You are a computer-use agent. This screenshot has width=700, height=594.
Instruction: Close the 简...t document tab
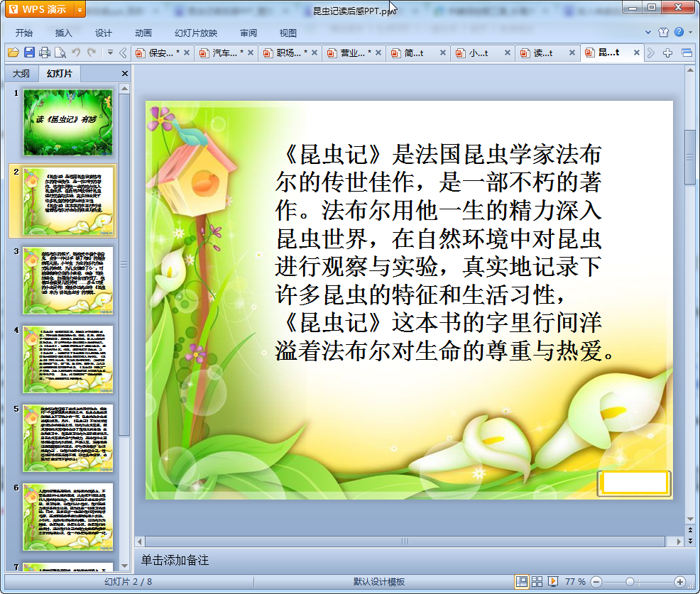click(x=443, y=53)
